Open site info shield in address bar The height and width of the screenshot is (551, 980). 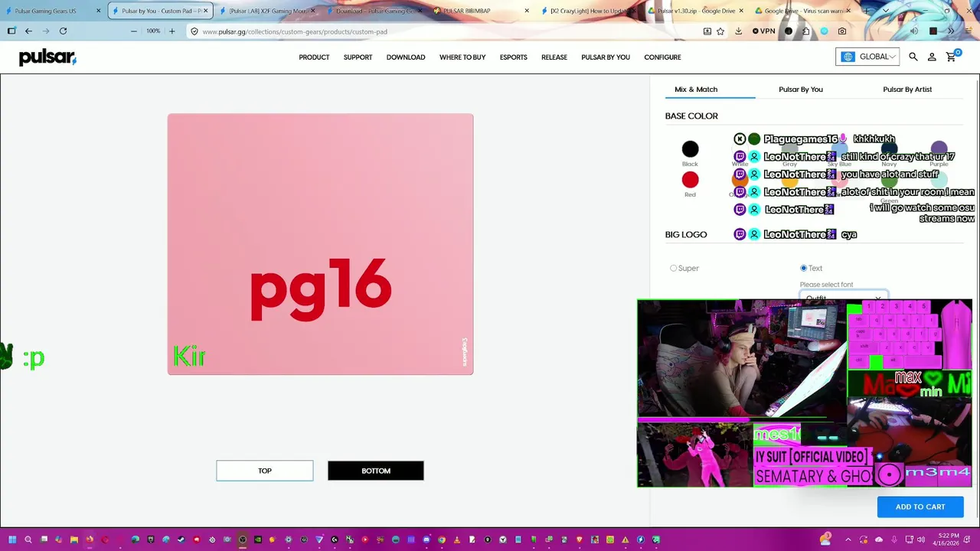point(194,31)
